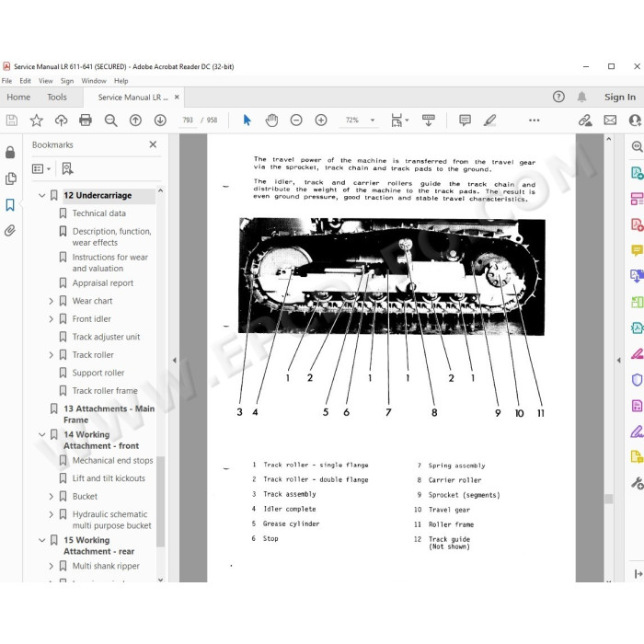The image size is (644, 644).
Task: Add document to starred favorites
Action: coord(36,120)
